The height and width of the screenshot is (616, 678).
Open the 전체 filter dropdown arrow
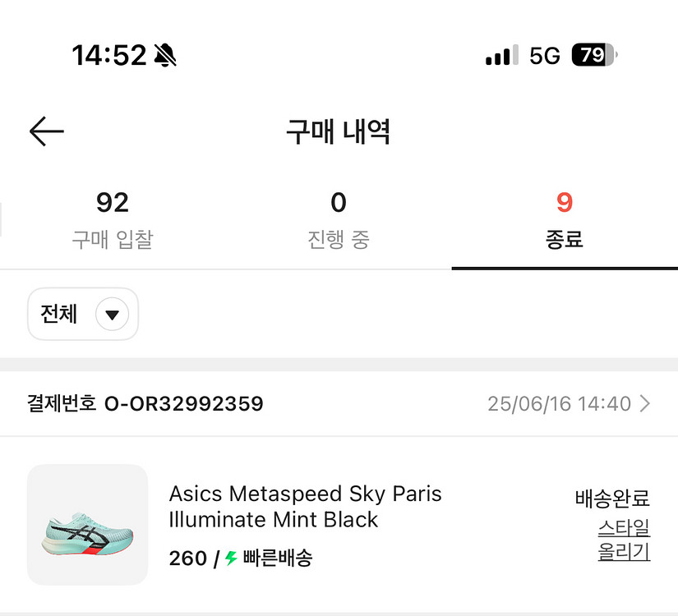[x=112, y=314]
